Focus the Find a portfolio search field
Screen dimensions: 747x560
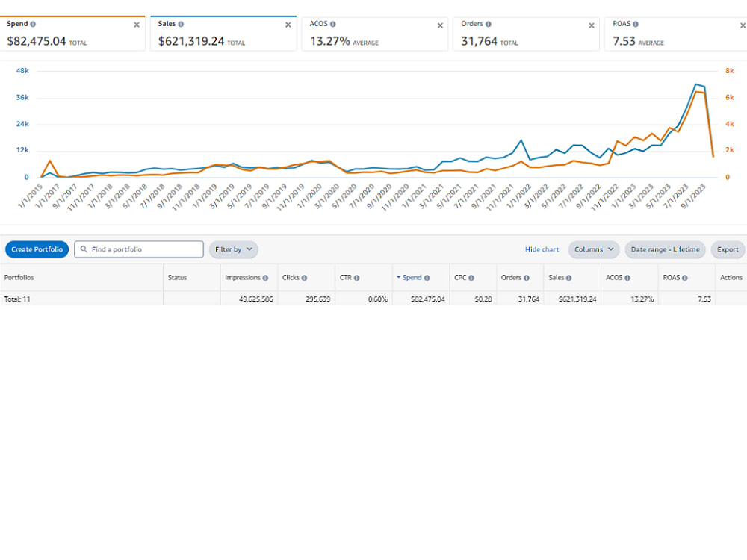coord(139,249)
